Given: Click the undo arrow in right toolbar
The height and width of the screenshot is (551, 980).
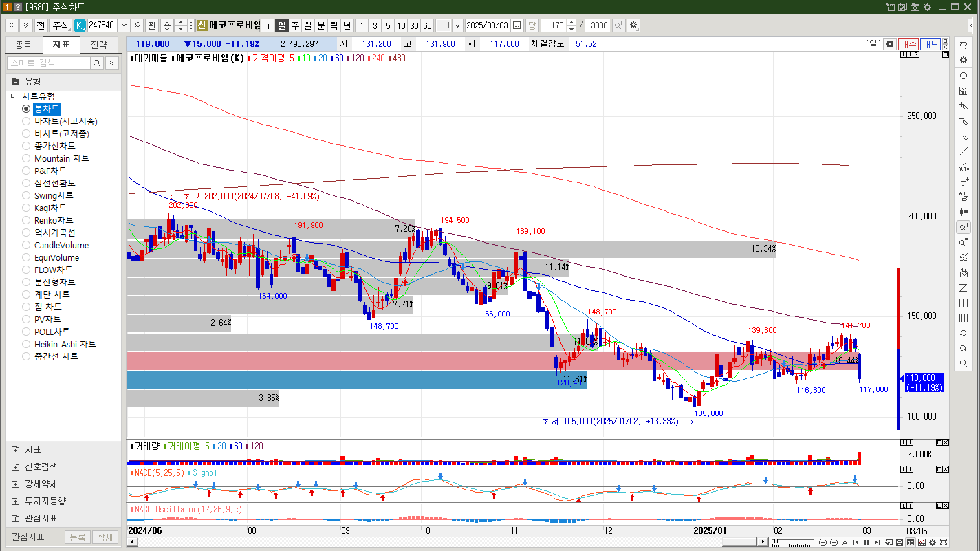Looking at the screenshot, I should [963, 333].
